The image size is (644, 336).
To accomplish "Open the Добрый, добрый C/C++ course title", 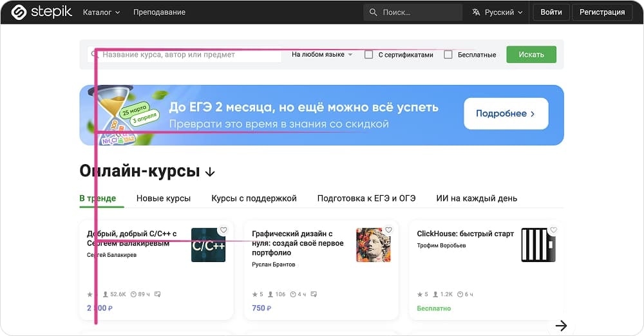I will pos(132,239).
